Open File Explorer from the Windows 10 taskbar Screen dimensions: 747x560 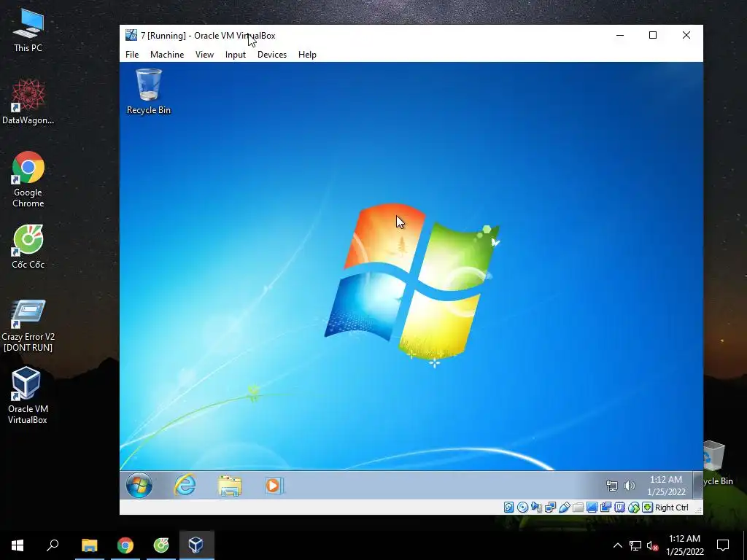[89, 545]
